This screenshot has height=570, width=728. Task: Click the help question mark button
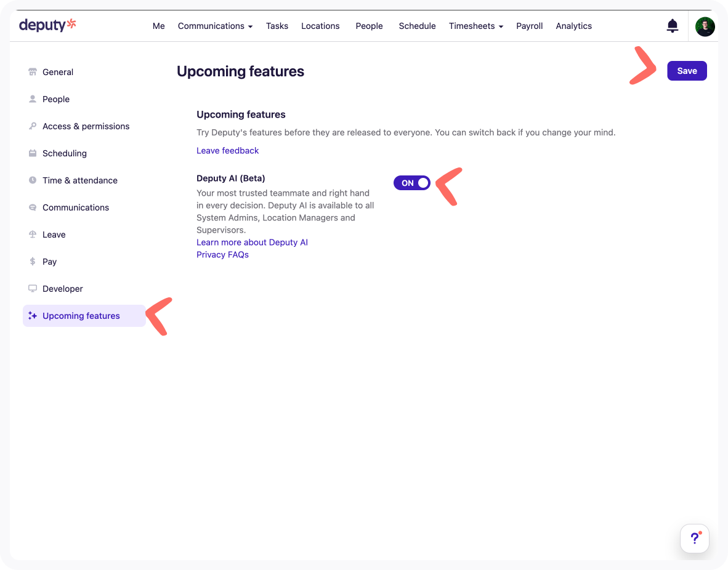point(694,539)
